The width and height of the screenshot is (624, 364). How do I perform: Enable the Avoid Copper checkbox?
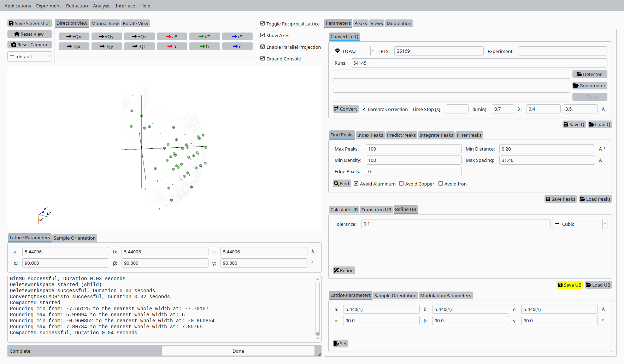[401, 184]
